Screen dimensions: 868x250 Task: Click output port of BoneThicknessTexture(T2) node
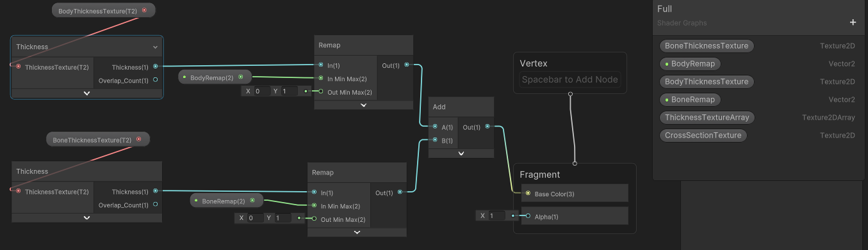139,139
